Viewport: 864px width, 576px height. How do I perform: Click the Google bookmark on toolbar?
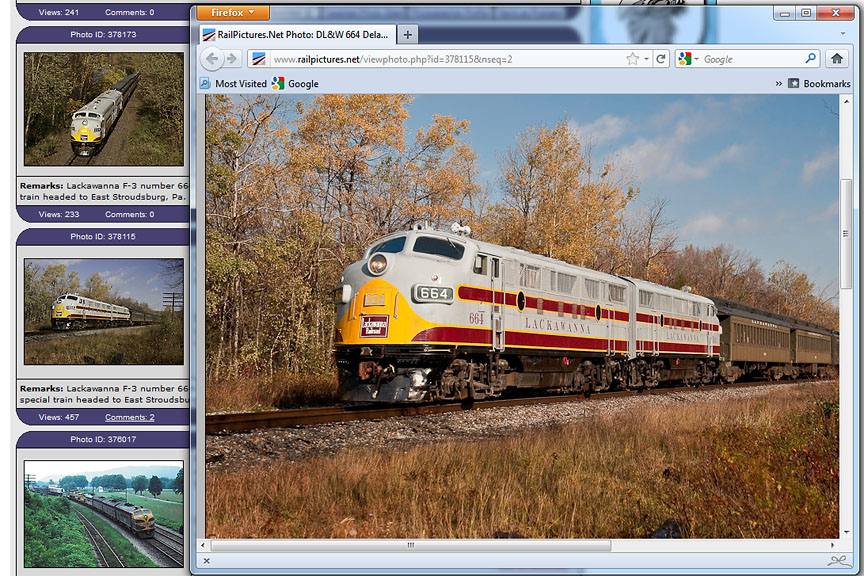pyautogui.click(x=295, y=84)
